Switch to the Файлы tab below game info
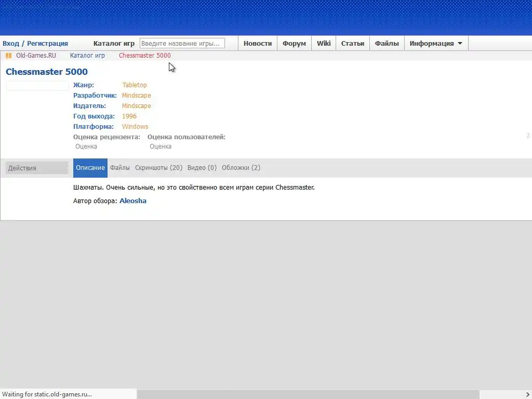The image size is (532, 399). point(120,168)
